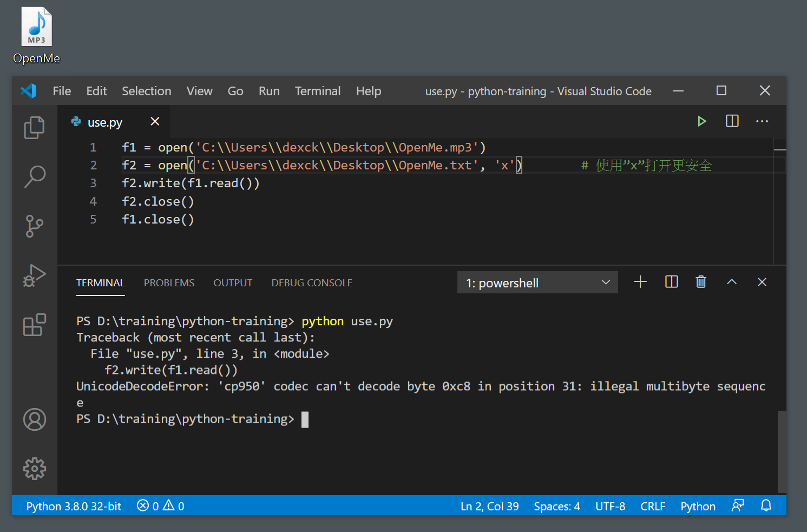807x532 pixels.
Task: Change the UTF-8 file encoding
Action: (x=610, y=506)
